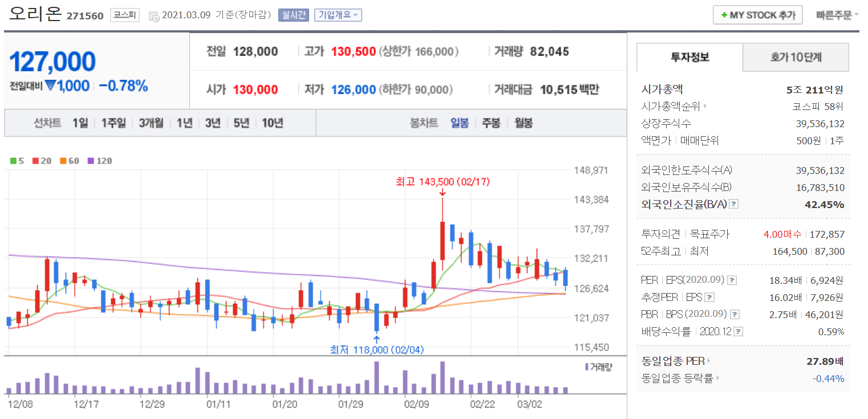Open help icon next to 추정PER EPS

coord(709,298)
